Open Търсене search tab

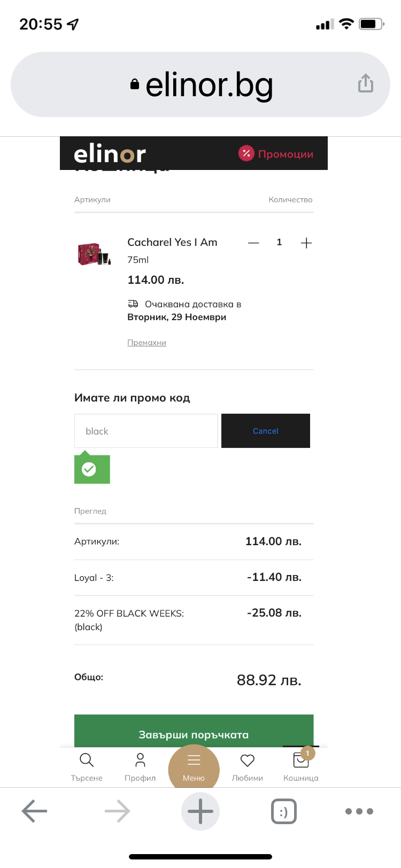(87, 766)
